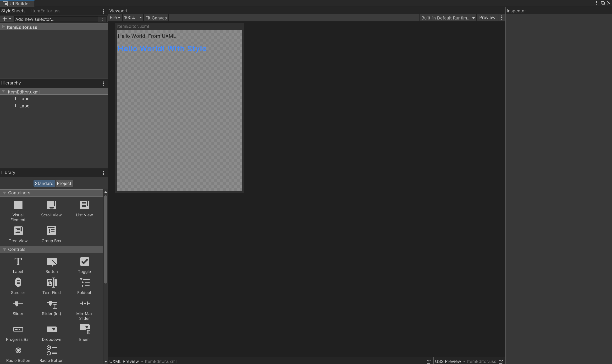Choose the List View container icon

pos(84,205)
